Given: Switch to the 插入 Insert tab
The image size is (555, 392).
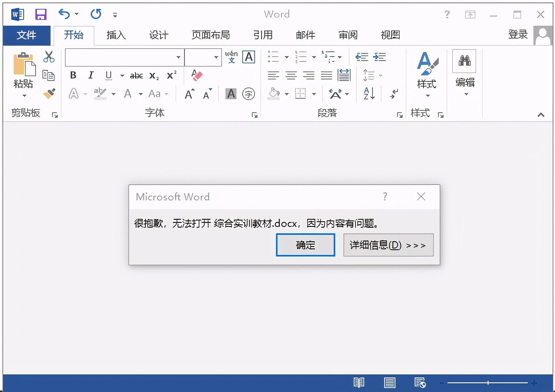Looking at the screenshot, I should click(x=116, y=35).
